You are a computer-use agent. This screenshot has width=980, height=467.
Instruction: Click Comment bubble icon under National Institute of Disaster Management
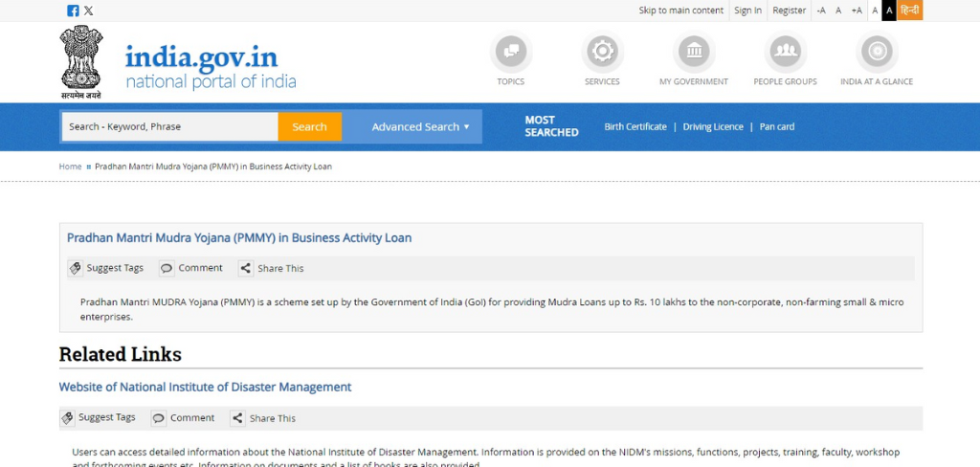tap(159, 418)
